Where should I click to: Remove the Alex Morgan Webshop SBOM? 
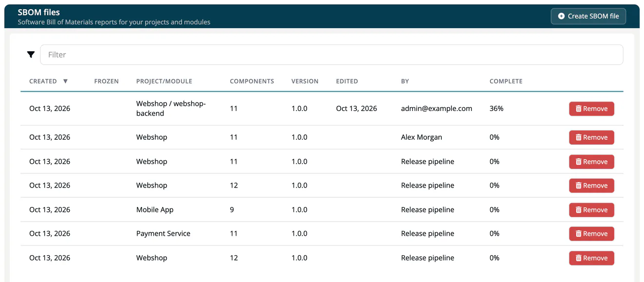tap(591, 137)
